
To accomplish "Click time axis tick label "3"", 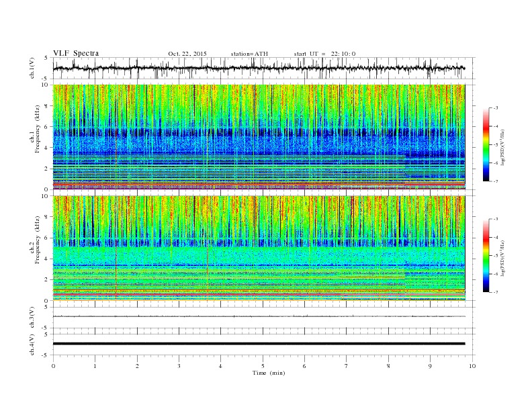I will point(179,366).
